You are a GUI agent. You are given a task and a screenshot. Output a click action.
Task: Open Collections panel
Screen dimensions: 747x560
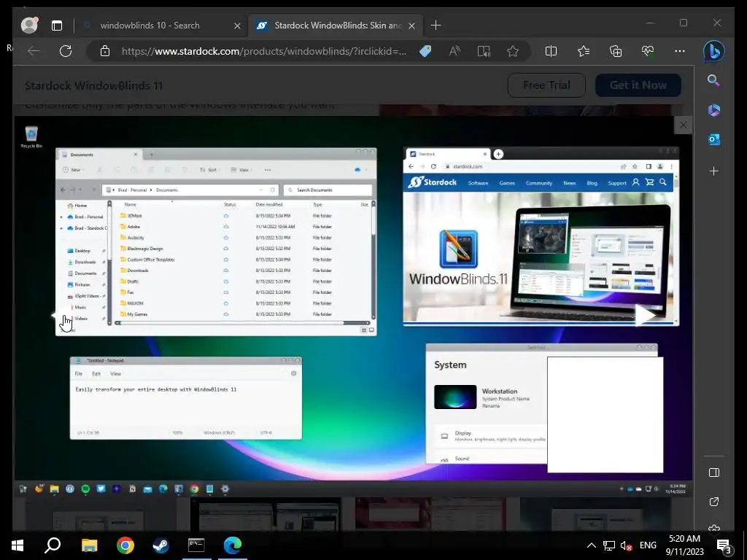coord(616,52)
